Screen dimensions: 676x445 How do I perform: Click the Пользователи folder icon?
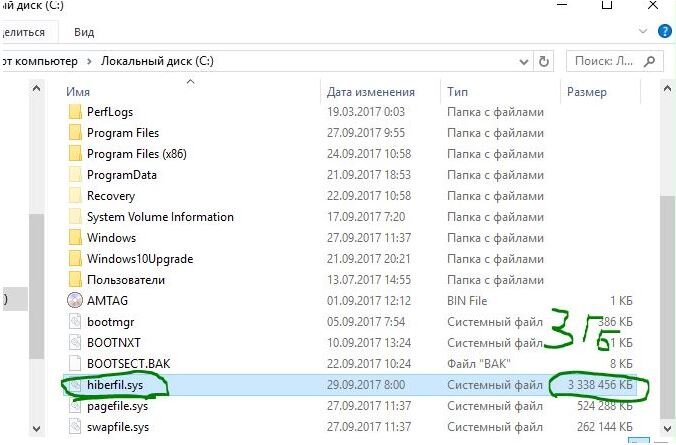(75, 280)
